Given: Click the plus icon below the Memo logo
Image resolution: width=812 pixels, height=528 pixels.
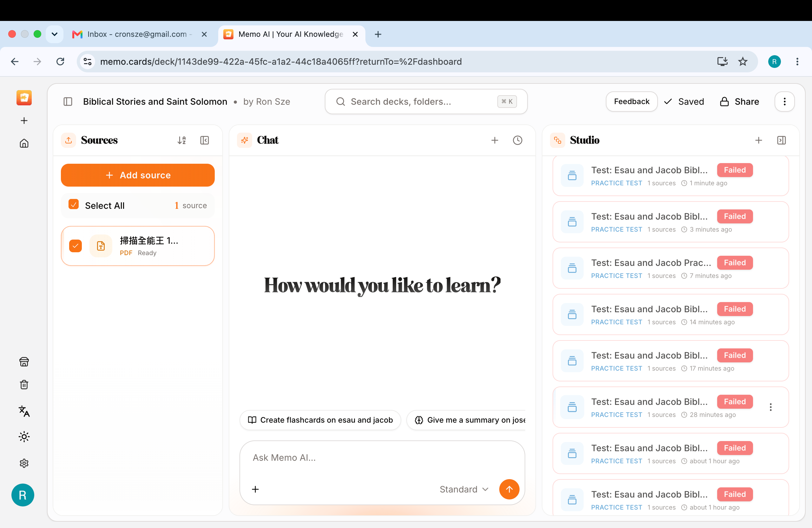Looking at the screenshot, I should [24, 121].
